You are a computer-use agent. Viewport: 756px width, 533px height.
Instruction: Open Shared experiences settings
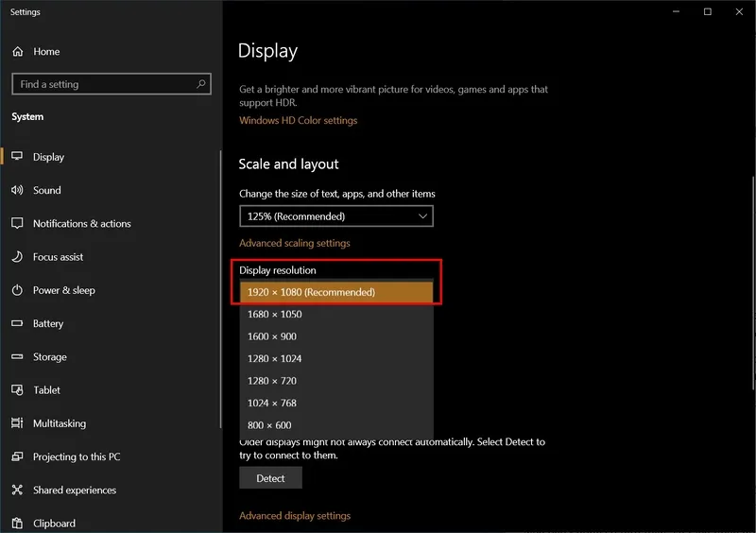point(74,490)
